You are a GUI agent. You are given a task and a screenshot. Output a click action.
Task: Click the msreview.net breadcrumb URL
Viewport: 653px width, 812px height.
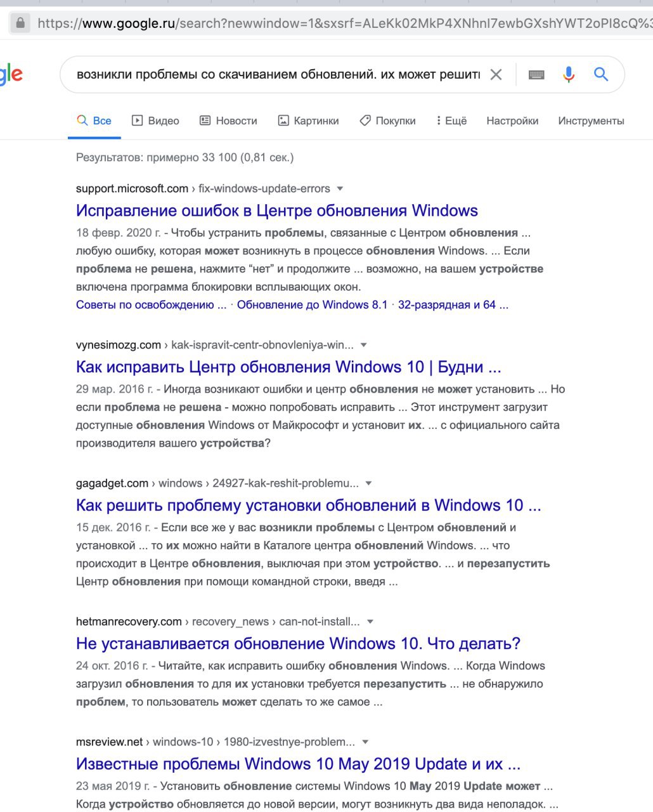click(216, 742)
